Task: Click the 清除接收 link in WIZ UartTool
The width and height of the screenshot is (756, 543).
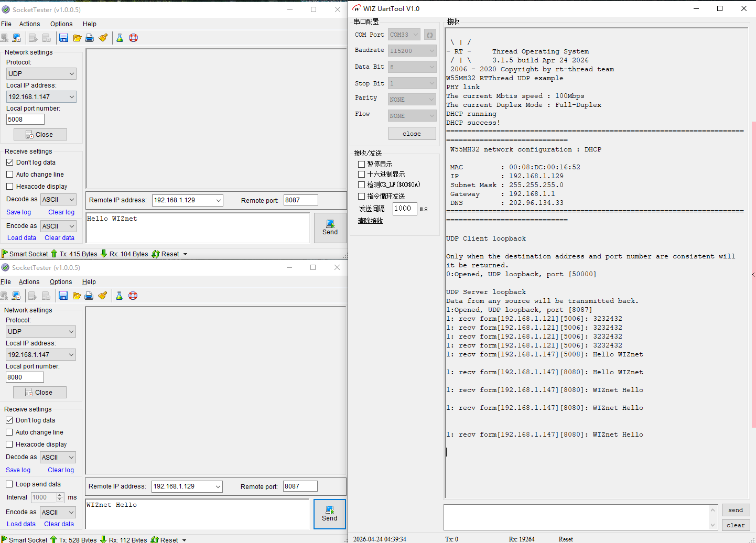Action: (371, 221)
